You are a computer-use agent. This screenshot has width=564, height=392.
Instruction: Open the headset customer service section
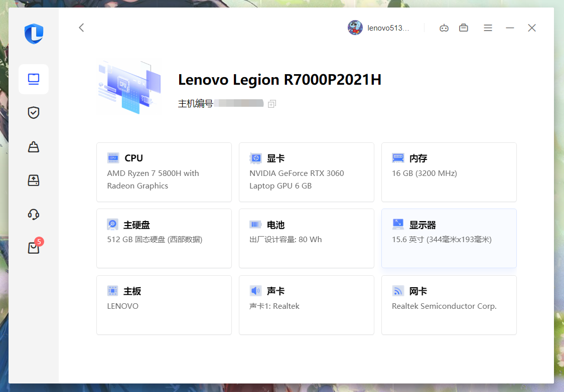point(34,215)
